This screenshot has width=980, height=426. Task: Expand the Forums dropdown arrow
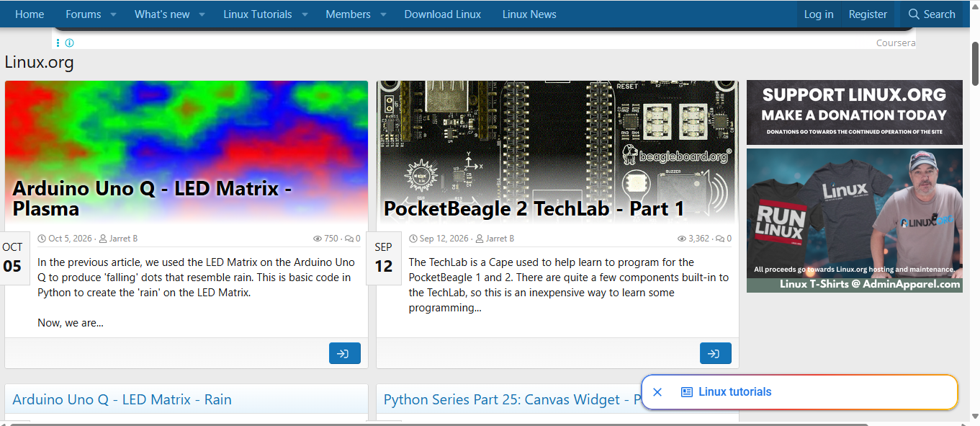pos(113,14)
